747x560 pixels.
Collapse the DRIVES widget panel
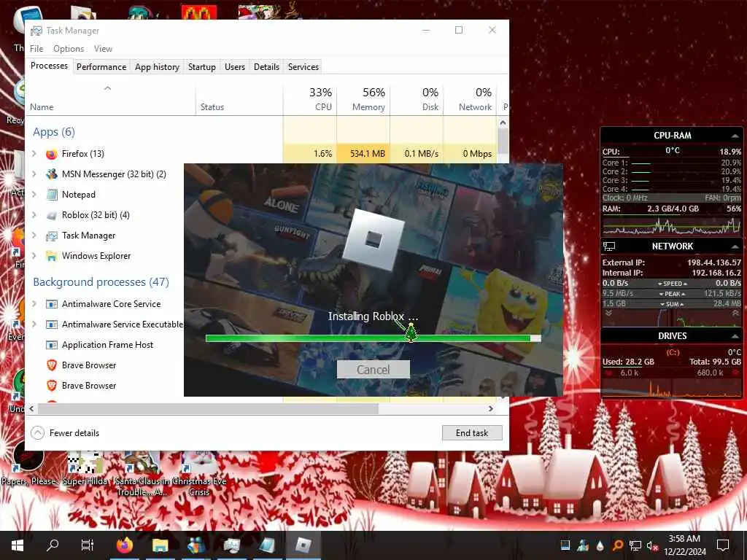(735, 336)
